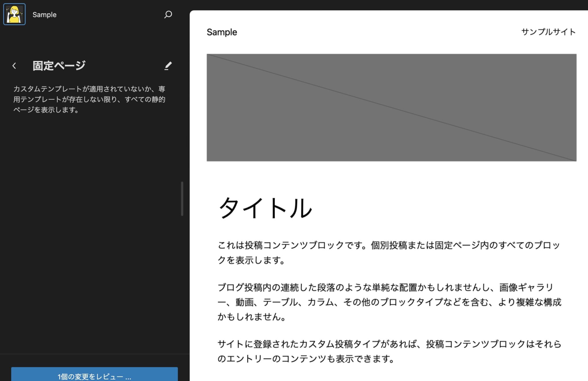Click the ellipsis after 1個の変更をレビュー
Image resolution: width=588 pixels, height=381 pixels.
pos(128,377)
